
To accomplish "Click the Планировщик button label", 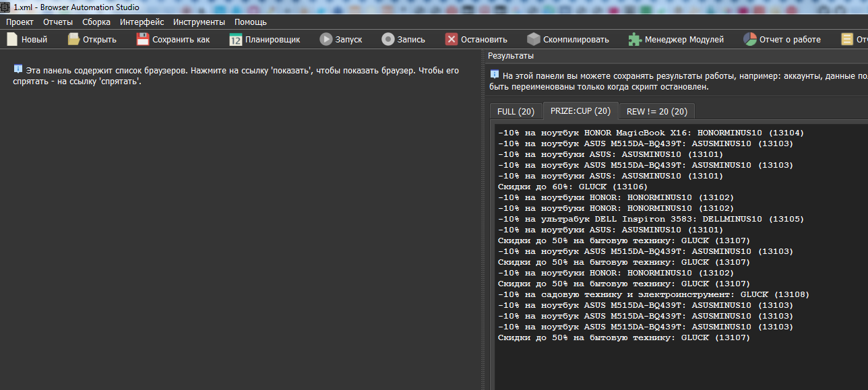I will tap(273, 39).
